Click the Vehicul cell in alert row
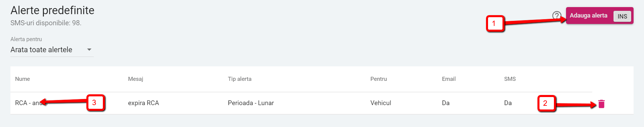644x127 pixels. [x=380, y=103]
